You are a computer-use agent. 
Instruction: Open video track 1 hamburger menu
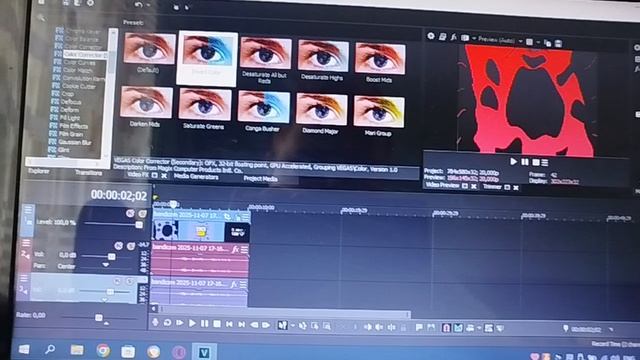pyautogui.click(x=28, y=210)
